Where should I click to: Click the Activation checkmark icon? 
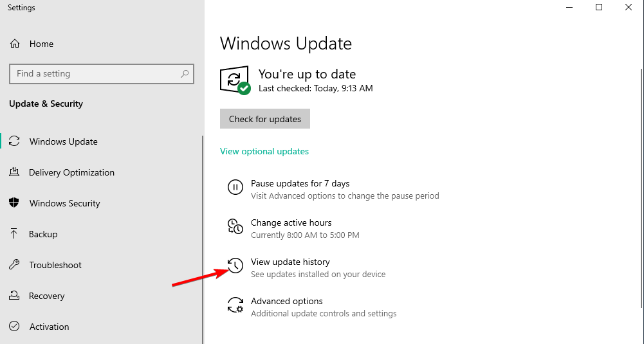coord(14,327)
